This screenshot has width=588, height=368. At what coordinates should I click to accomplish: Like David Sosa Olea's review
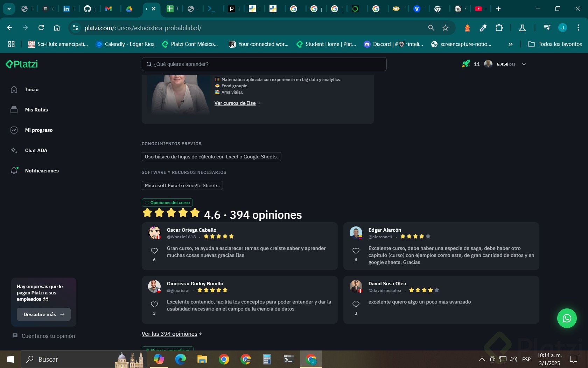(x=356, y=304)
